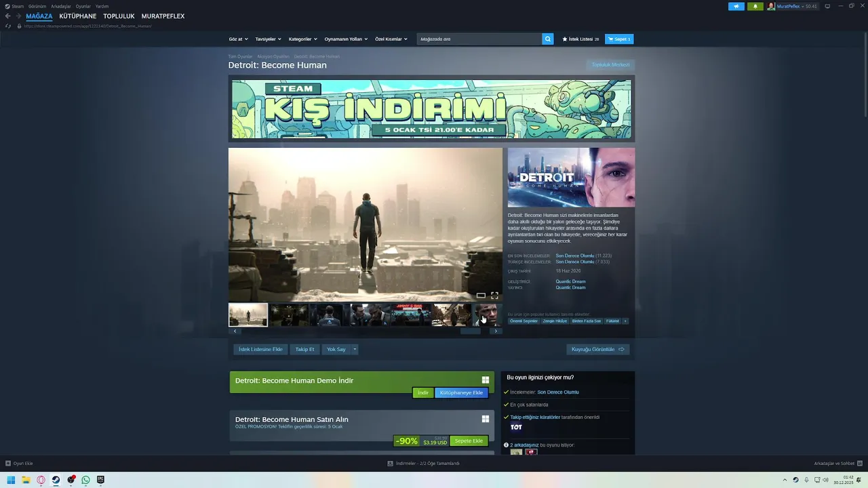Click the Mağazada ara search field
The width and height of the screenshot is (868, 488).
click(x=479, y=39)
